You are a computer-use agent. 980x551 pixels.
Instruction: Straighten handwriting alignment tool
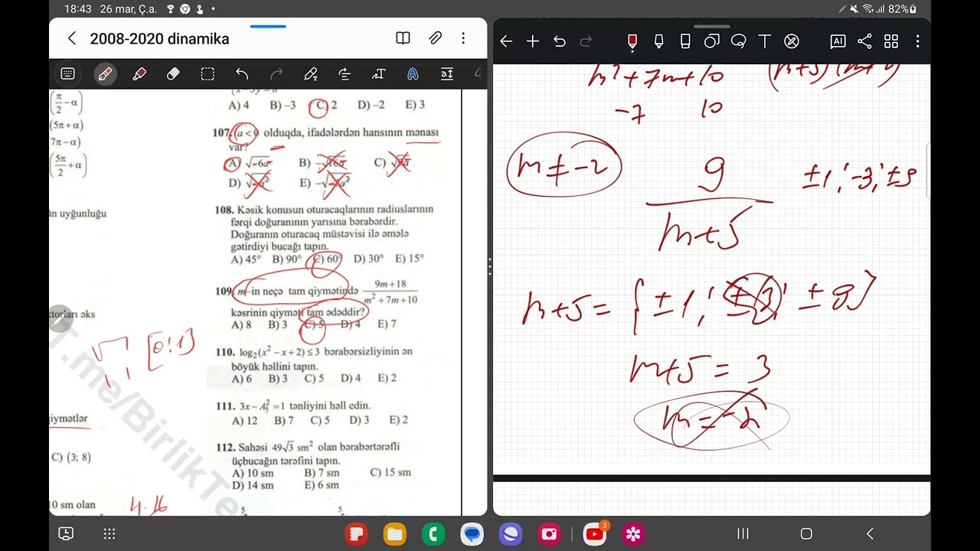[345, 74]
